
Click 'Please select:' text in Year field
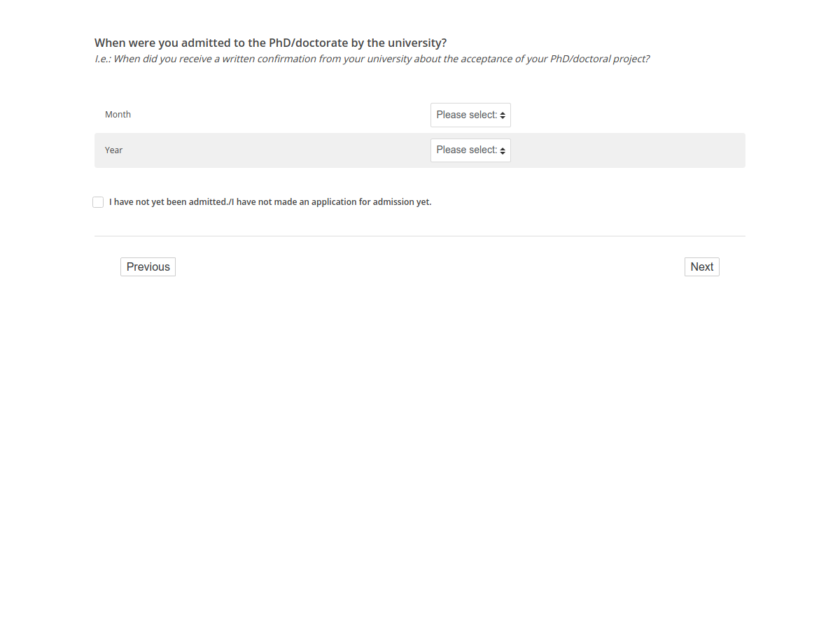[466, 150]
